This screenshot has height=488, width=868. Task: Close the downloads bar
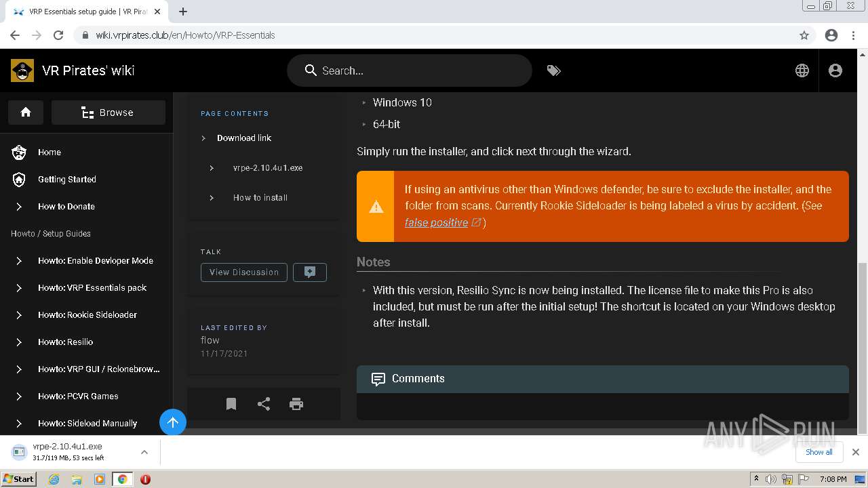tap(856, 452)
